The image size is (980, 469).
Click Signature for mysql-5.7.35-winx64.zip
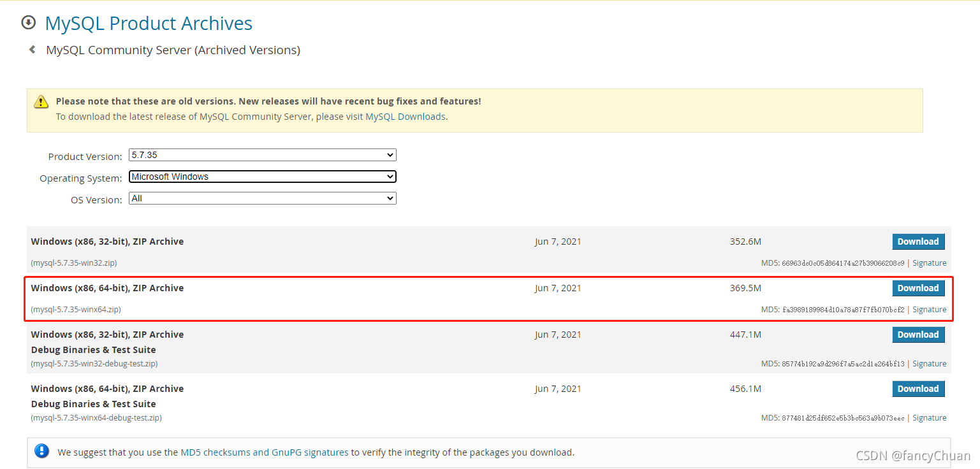[x=930, y=309]
